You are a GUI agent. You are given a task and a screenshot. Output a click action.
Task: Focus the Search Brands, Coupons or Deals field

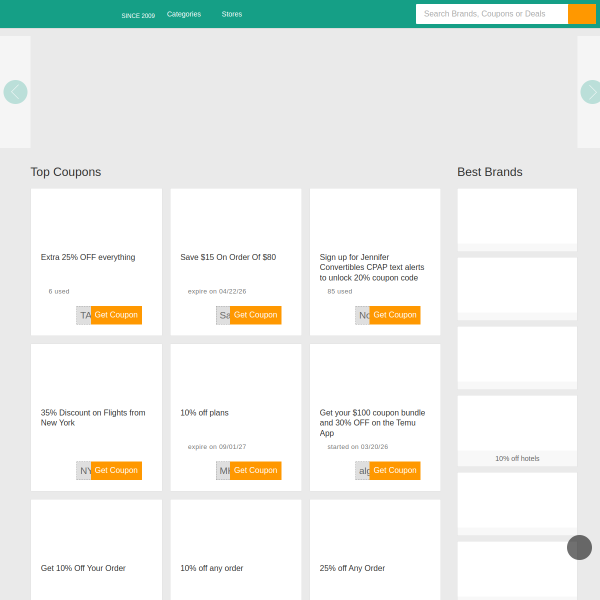point(491,14)
